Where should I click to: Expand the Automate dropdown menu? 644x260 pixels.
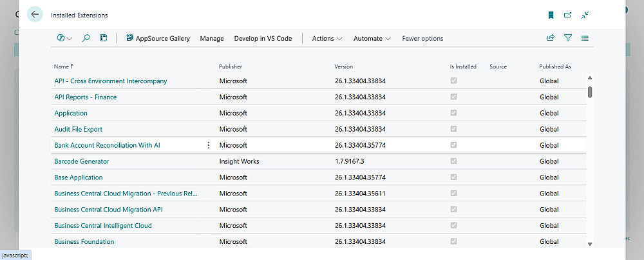pos(372,39)
